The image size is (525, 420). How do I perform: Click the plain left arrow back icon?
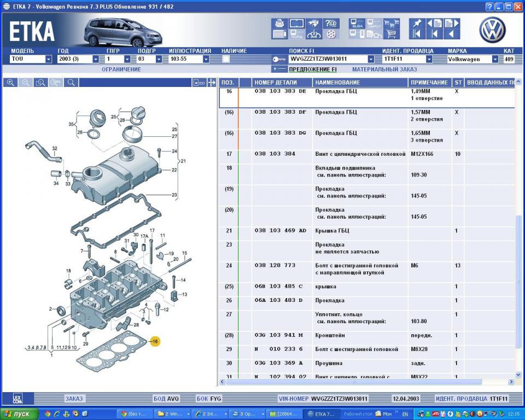pyautogui.click(x=452, y=34)
